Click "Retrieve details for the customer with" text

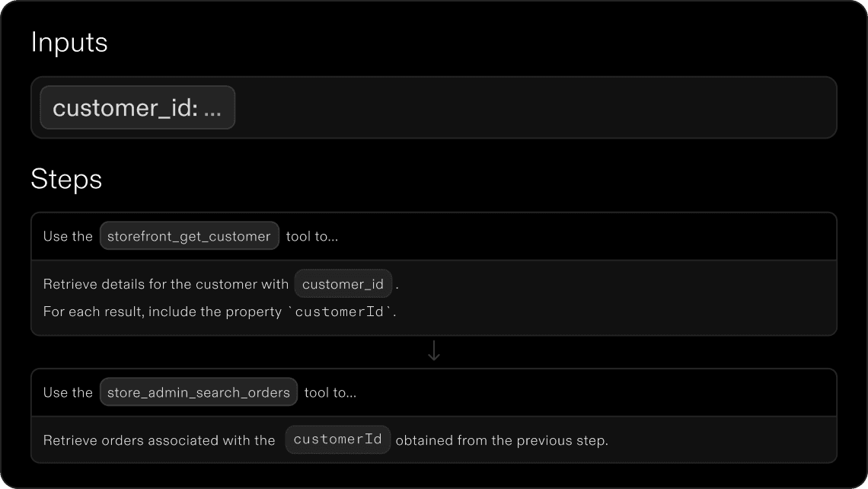[x=165, y=284]
